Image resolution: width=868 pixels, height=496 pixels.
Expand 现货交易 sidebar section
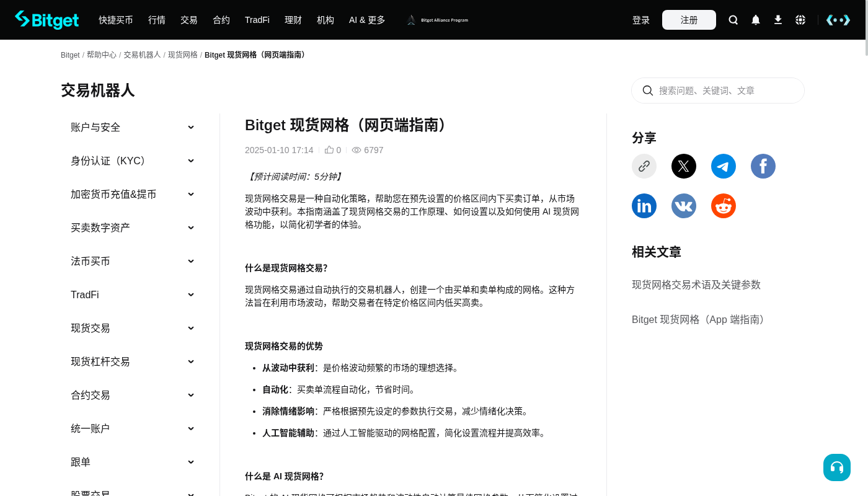pyautogui.click(x=133, y=328)
